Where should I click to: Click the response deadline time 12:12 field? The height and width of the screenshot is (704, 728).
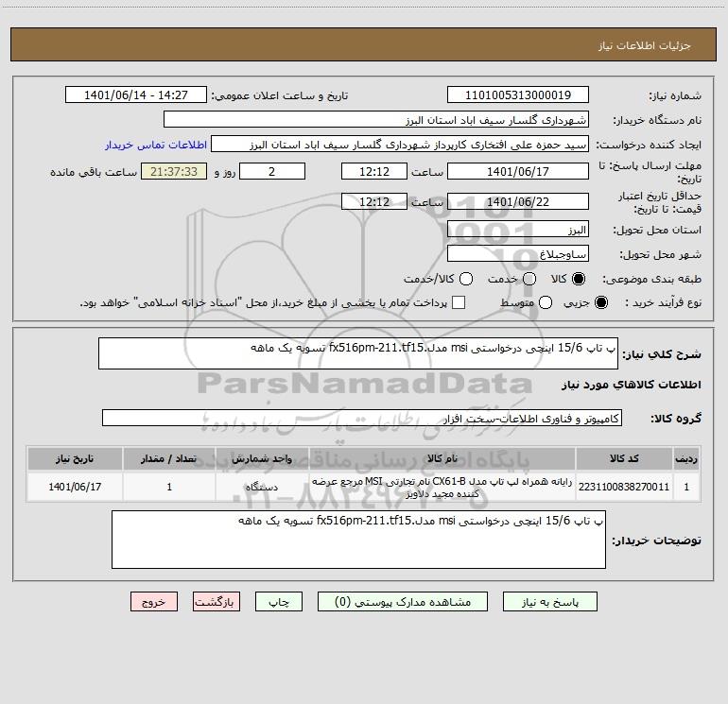[x=374, y=171]
